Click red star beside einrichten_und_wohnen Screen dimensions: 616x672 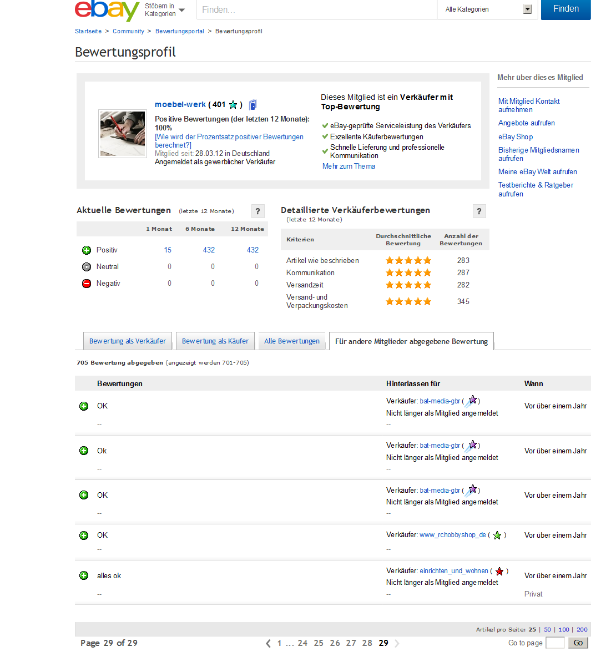(x=499, y=572)
